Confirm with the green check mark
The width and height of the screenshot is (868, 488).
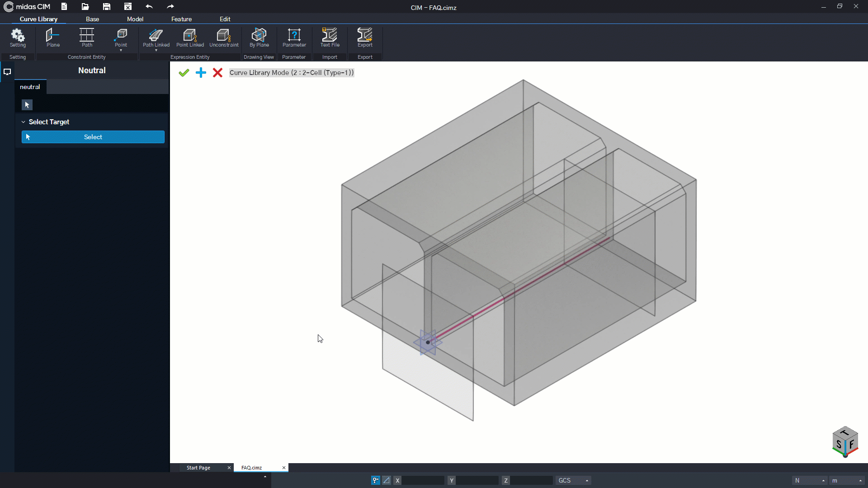(184, 73)
